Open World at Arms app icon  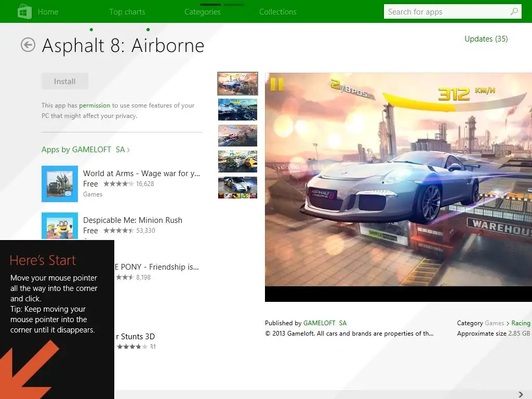pyautogui.click(x=60, y=184)
